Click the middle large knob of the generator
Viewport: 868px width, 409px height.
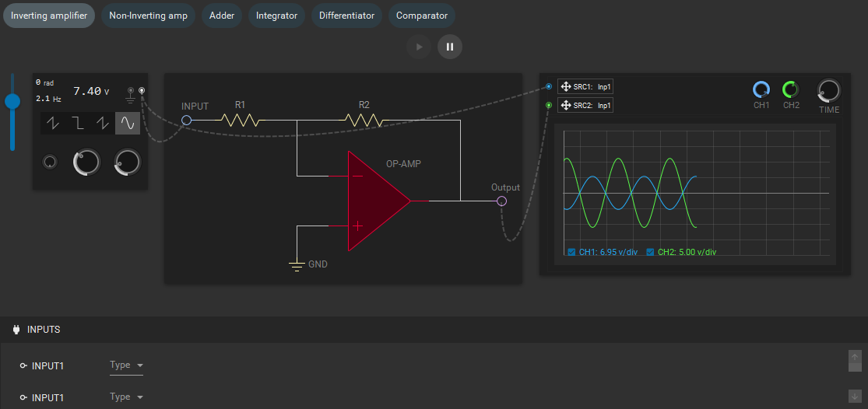(x=86, y=163)
